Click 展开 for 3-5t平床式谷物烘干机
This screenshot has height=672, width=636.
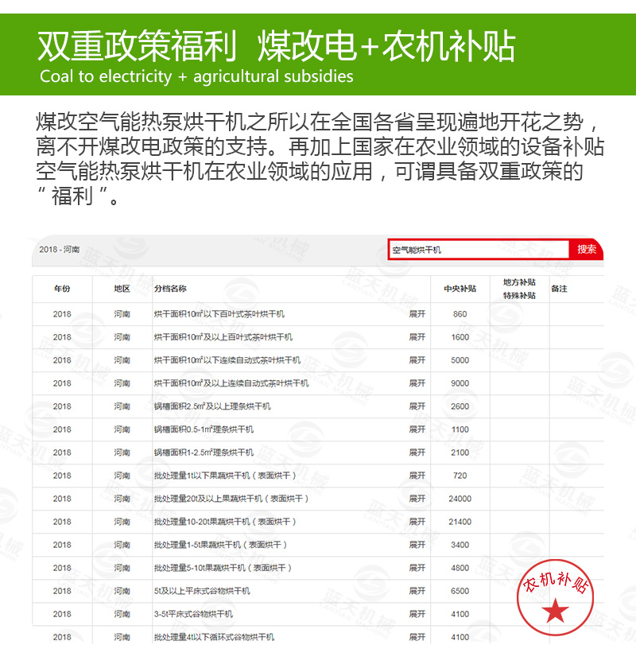tap(417, 614)
